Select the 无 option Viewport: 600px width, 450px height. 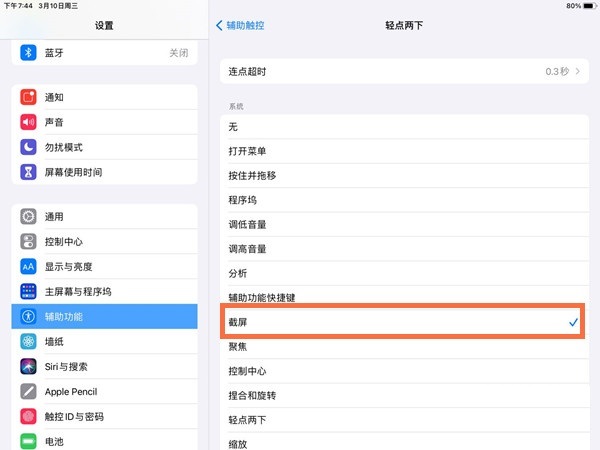pyautogui.click(x=400, y=126)
